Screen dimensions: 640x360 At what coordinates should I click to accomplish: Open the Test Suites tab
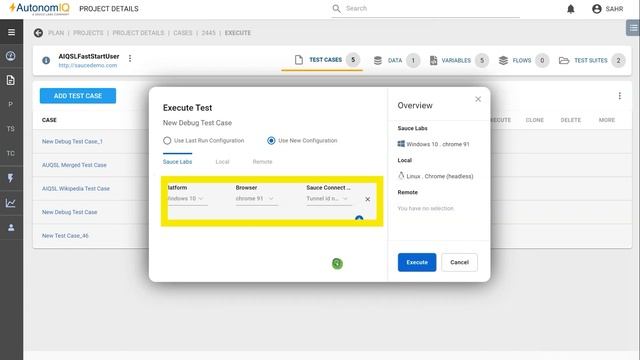click(592, 60)
